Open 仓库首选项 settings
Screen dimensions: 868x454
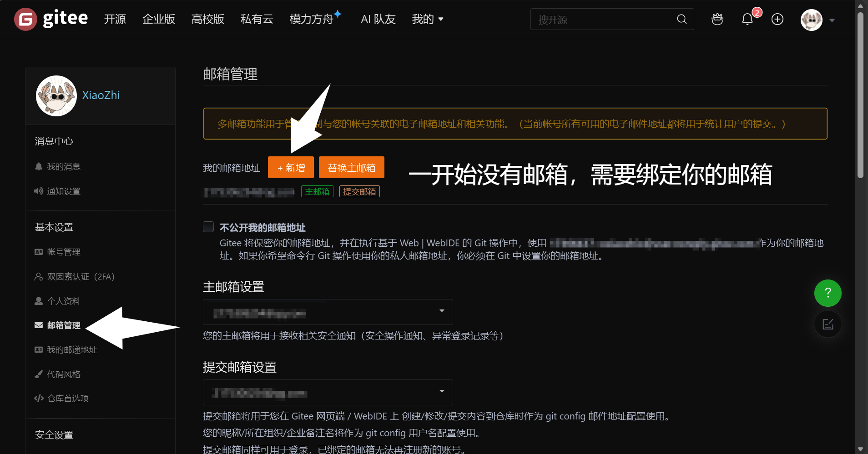68,399
